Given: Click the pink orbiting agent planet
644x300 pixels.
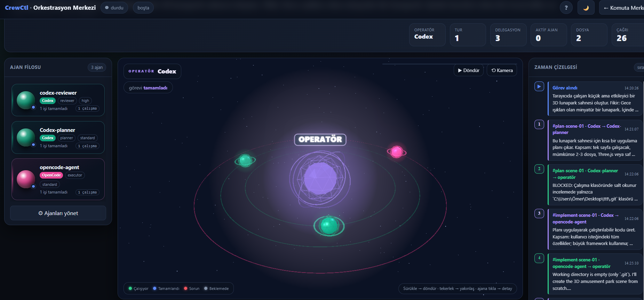Looking at the screenshot, I should click(x=397, y=152).
